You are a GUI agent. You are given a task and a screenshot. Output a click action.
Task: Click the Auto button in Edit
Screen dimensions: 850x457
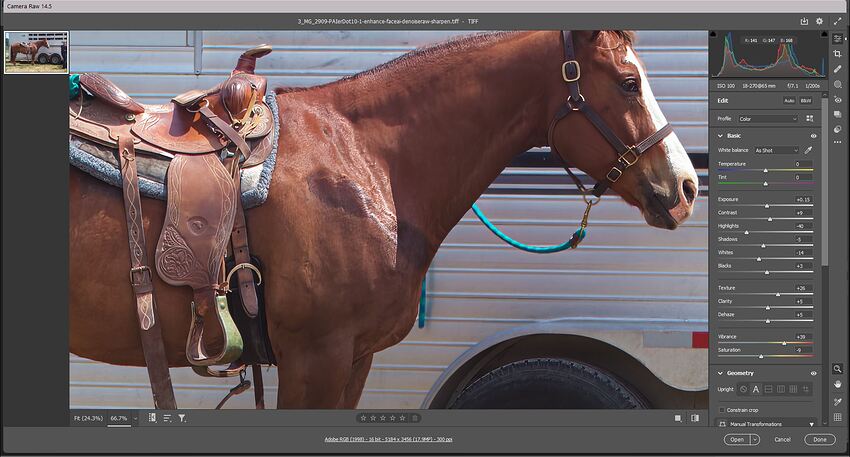tap(788, 101)
